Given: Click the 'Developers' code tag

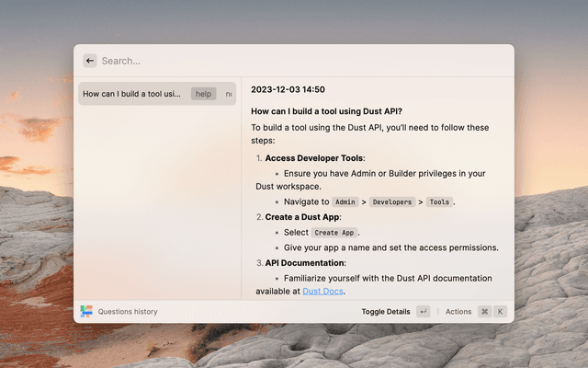Looking at the screenshot, I should coord(391,201).
